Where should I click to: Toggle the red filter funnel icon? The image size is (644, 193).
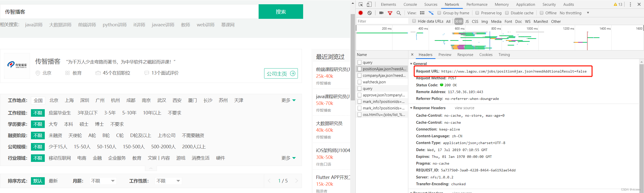(x=390, y=13)
